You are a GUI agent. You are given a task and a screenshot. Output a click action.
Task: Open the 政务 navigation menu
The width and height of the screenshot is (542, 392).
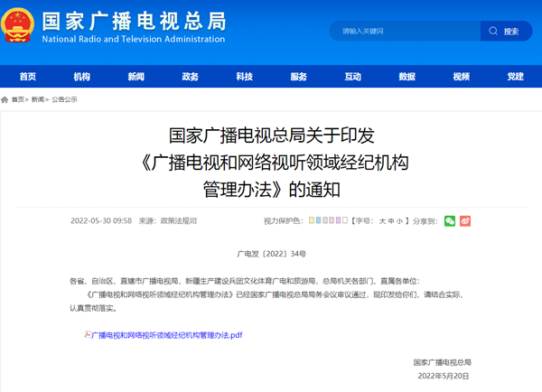click(190, 77)
